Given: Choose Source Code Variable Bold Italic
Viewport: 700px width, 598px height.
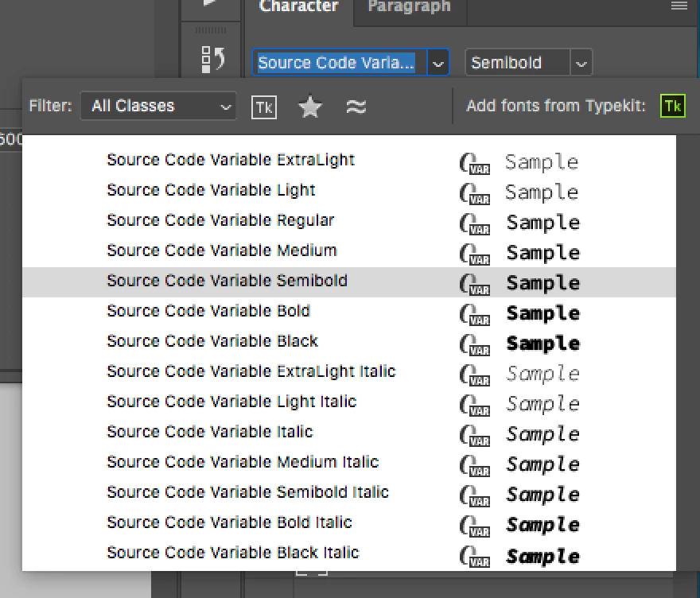Looking at the screenshot, I should pos(349,523).
